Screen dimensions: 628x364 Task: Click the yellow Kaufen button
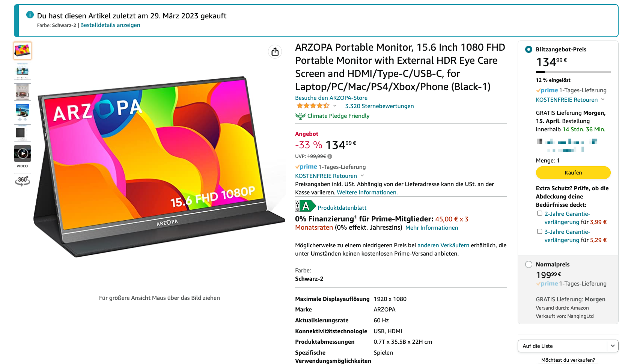pos(573,173)
